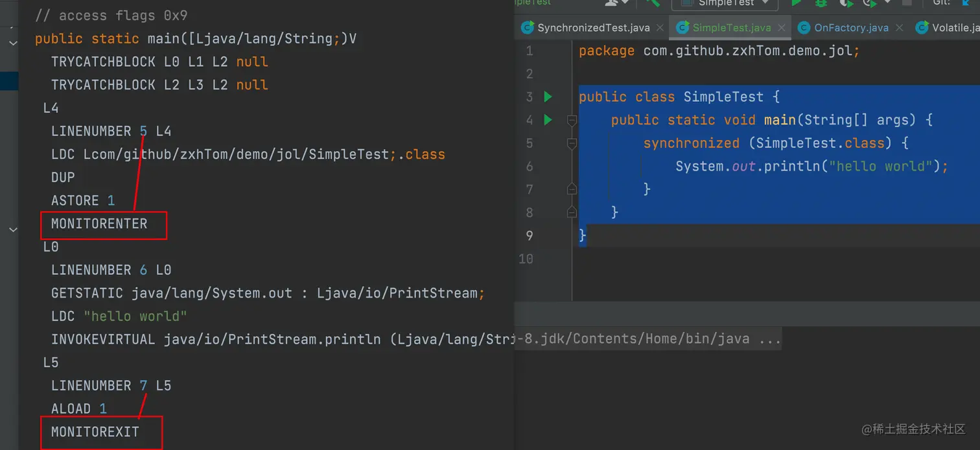This screenshot has height=450, width=980.
Task: Open the OnFactory.java tab
Action: click(x=851, y=28)
